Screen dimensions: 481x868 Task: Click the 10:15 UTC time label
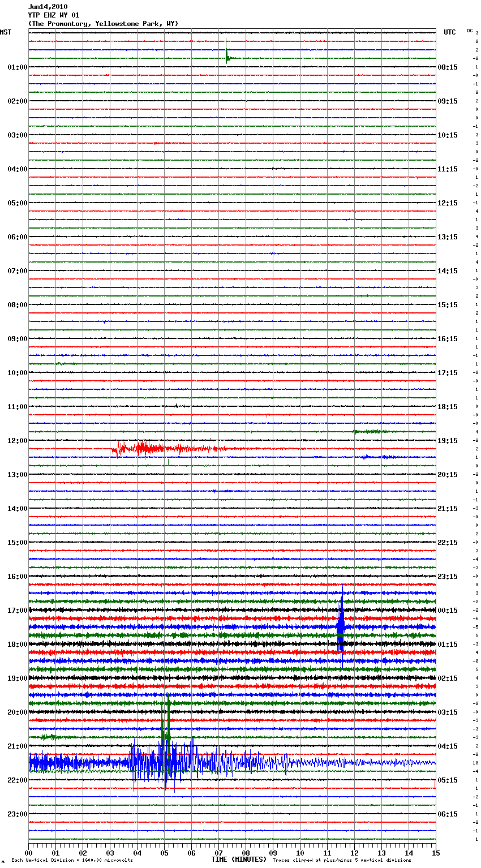click(448, 135)
